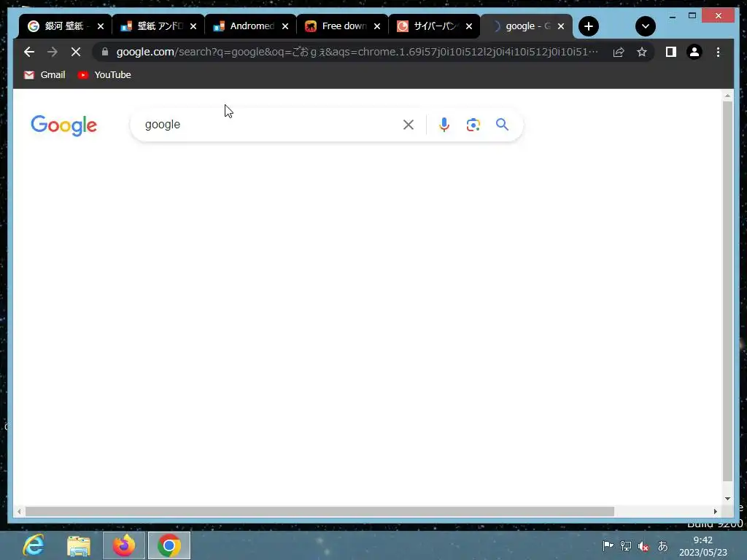Launch Internet Explorer from taskbar
747x560 pixels.
pyautogui.click(x=34, y=545)
